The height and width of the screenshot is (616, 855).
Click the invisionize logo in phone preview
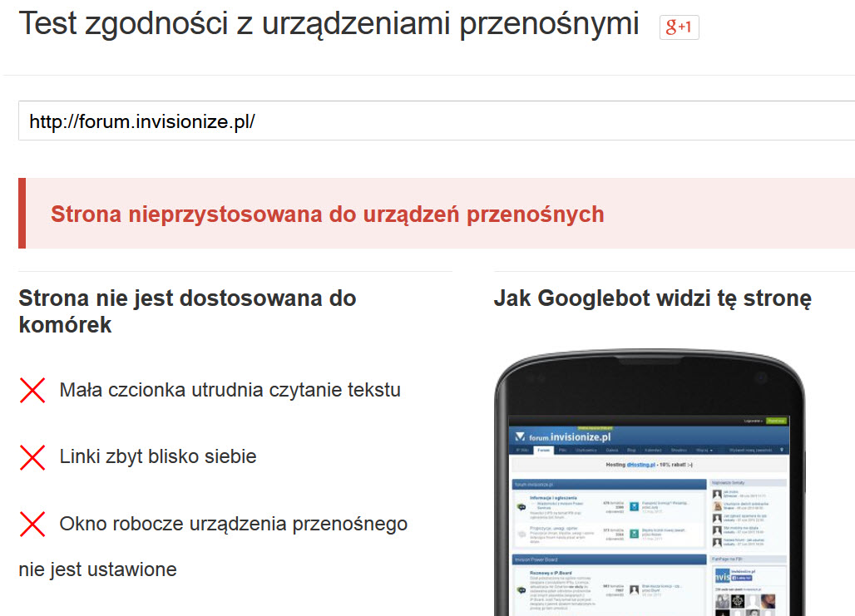(x=562, y=436)
